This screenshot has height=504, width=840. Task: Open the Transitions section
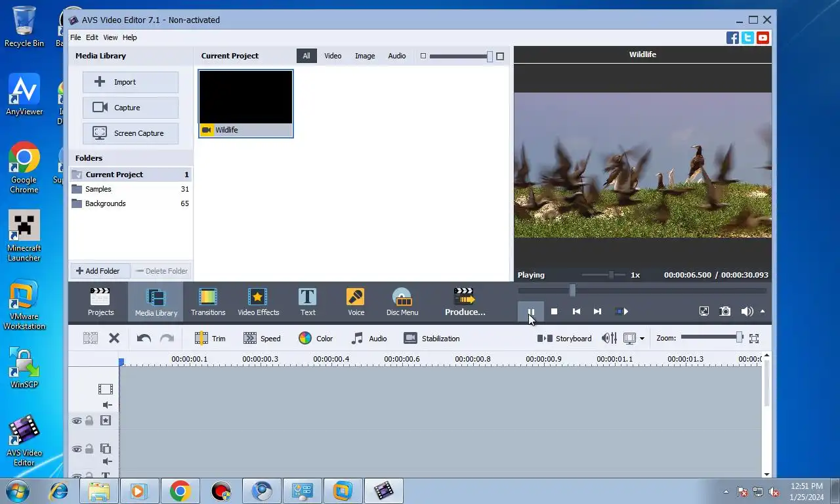208,302
